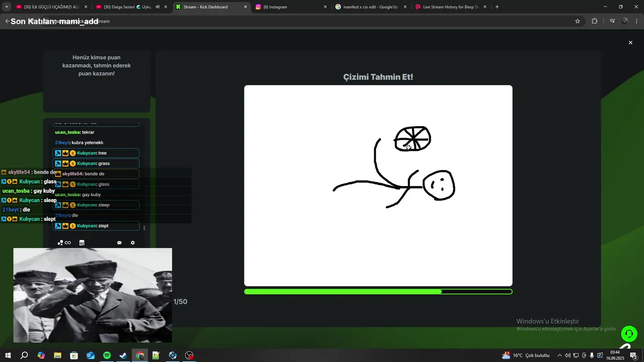
Task: Click the Atatürk webcam overlay image
Action: coord(93,295)
